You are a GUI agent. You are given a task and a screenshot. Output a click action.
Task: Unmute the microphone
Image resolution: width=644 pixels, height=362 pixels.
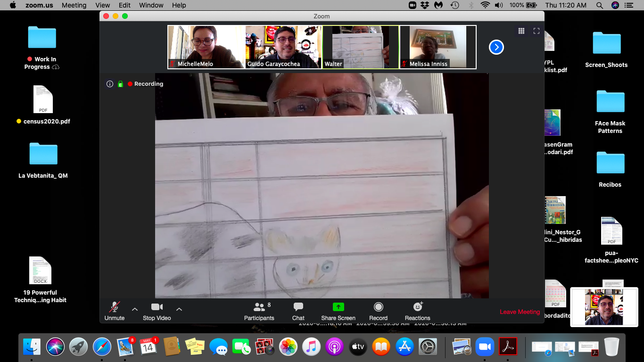pos(114,311)
